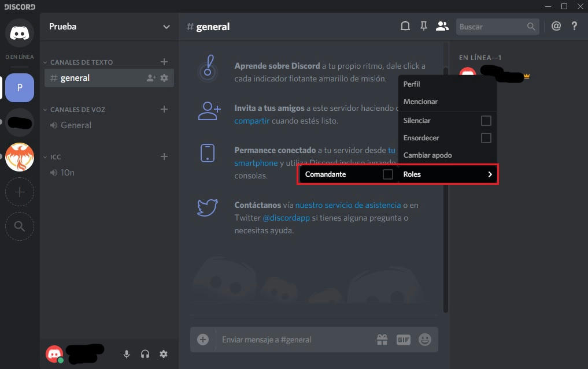Deafen with headphones icon
Image resolution: width=588 pixels, height=369 pixels.
tap(145, 354)
